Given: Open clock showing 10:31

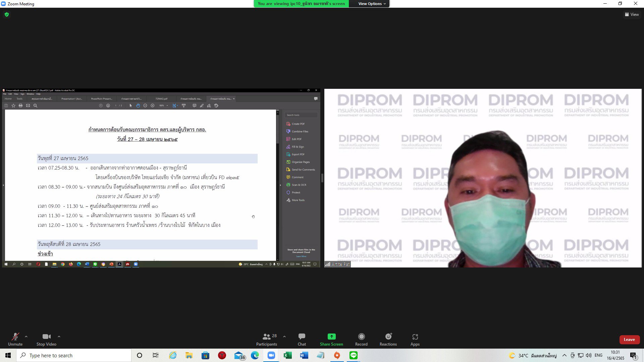Looking at the screenshot, I should click(x=615, y=355).
